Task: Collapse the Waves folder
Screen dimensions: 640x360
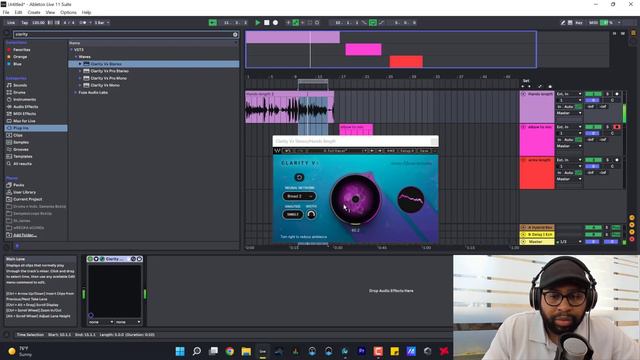Action: (x=76, y=57)
